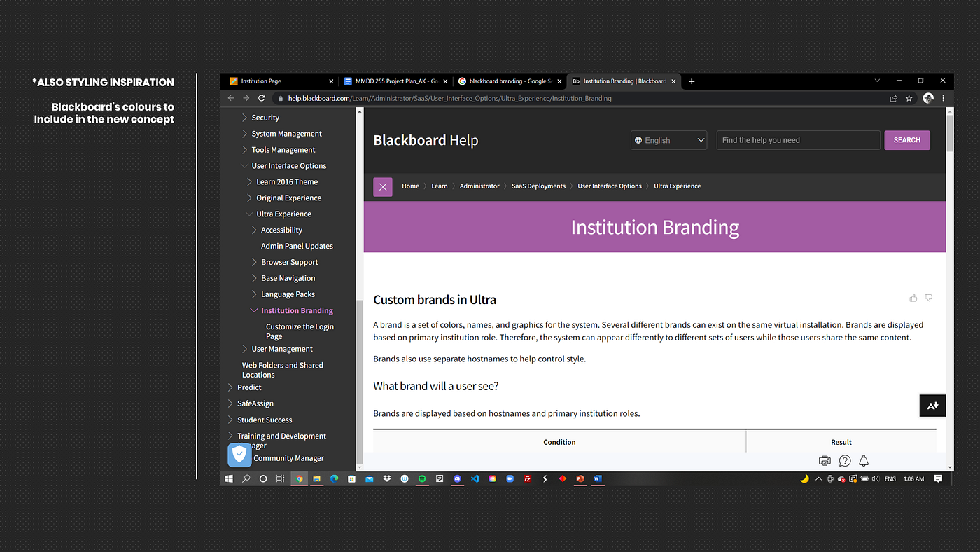Bookmark this page with the star icon
Screen dimensions: 980x552
point(909,99)
